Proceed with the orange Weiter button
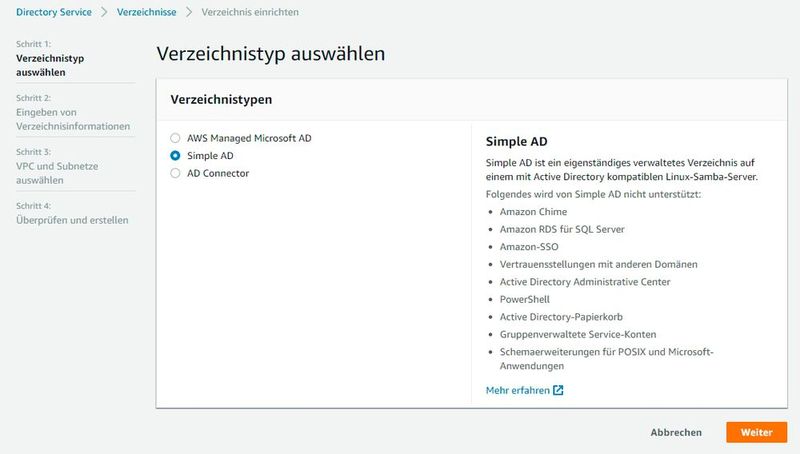The height and width of the screenshot is (454, 800). (x=757, y=432)
